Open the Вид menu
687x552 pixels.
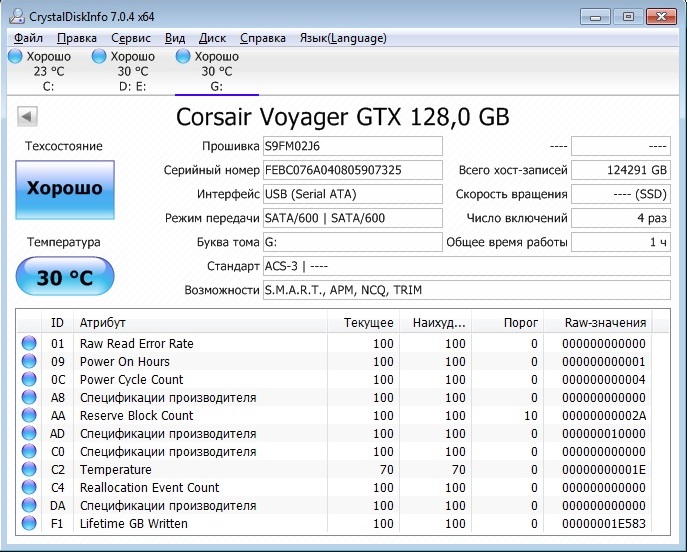175,38
